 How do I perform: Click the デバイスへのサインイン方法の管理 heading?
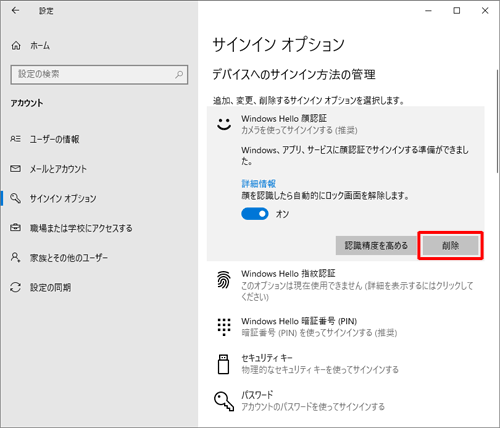pos(294,75)
